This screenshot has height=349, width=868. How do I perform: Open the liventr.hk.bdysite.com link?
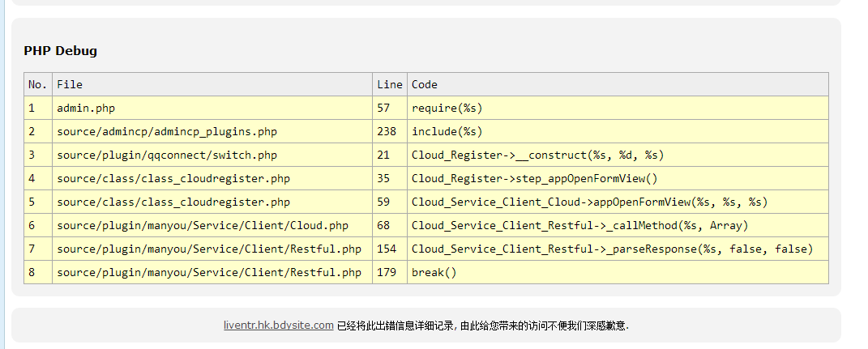pos(279,326)
